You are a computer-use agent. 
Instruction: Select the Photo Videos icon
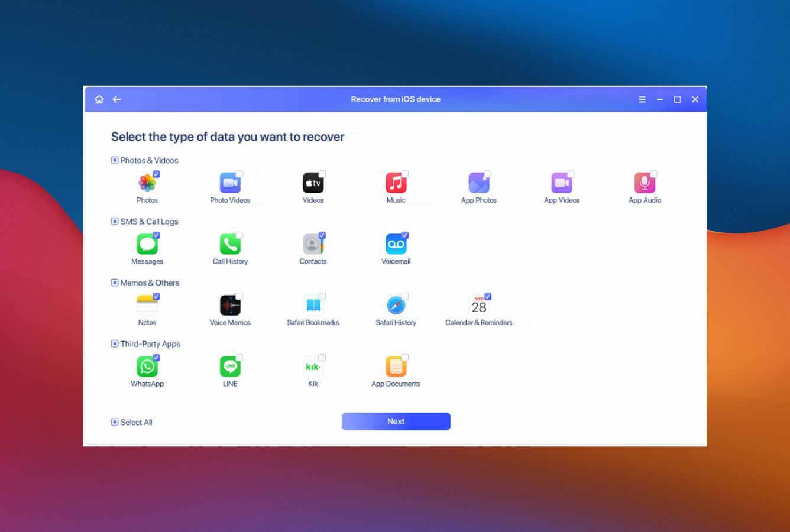coord(230,183)
